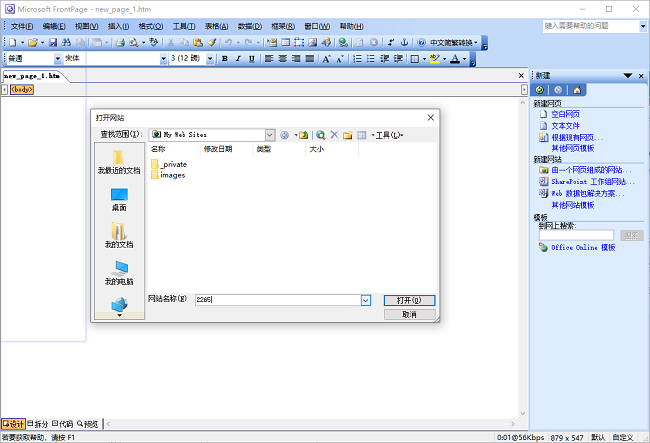The width and height of the screenshot is (650, 443).
Task: Click the Up One Level folder icon
Action: coord(302,134)
